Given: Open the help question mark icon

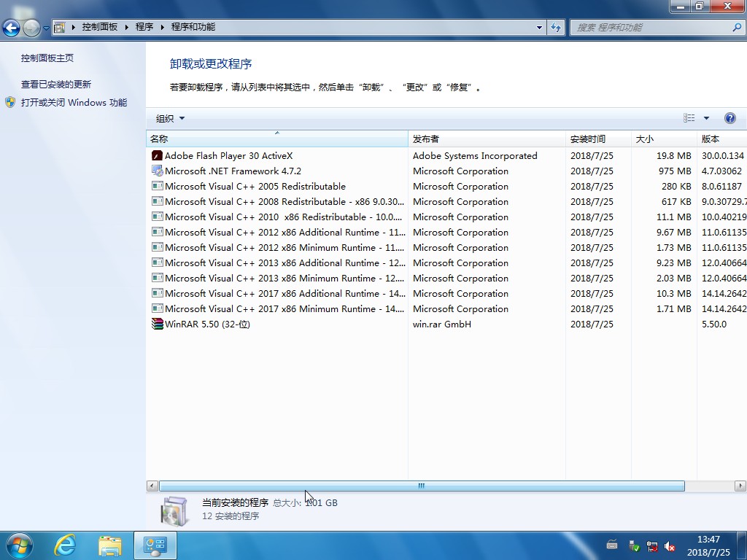Looking at the screenshot, I should 729,118.
